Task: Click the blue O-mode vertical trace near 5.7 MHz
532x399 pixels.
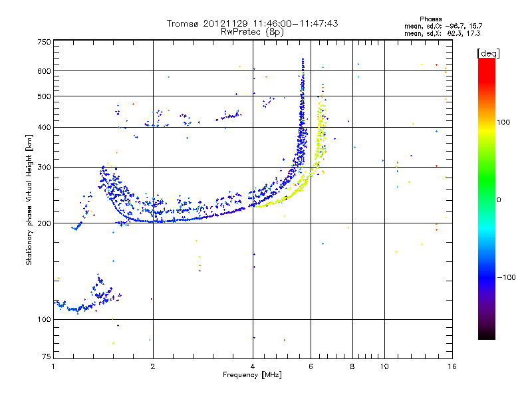Action: (302, 115)
